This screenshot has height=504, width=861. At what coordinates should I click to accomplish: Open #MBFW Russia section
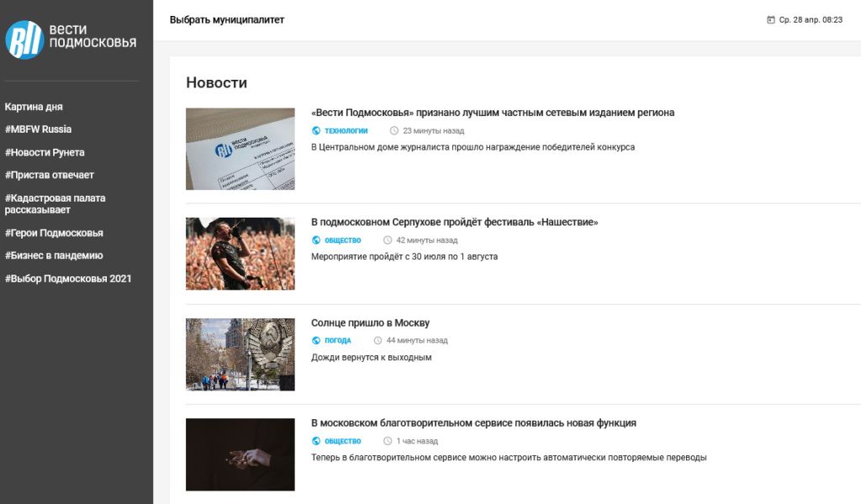(x=38, y=129)
